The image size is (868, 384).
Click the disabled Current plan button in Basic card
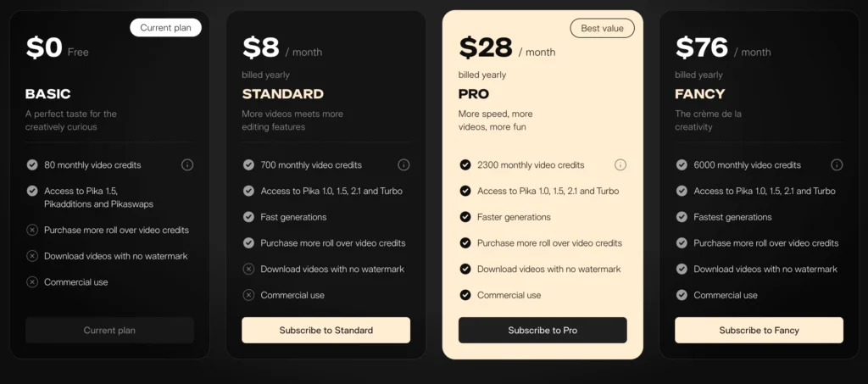click(109, 331)
